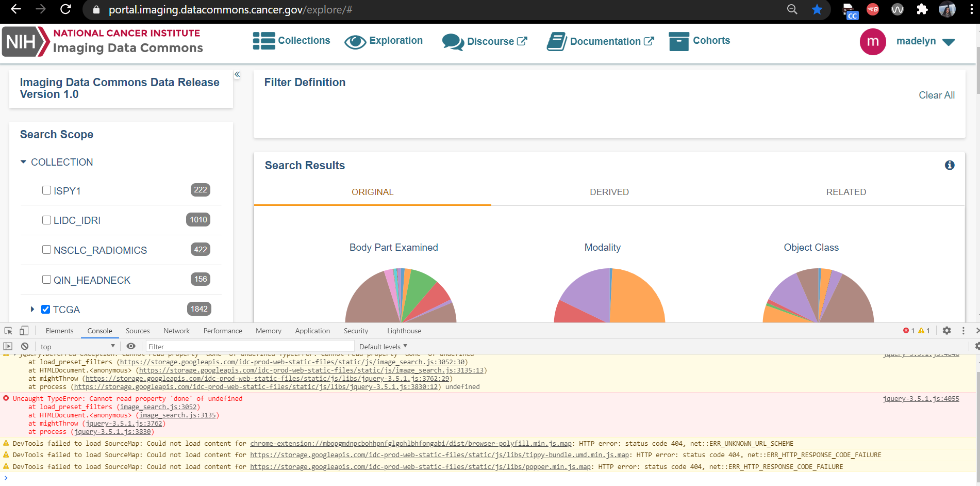
Task: Open Discourse via the speech bubble icon
Action: click(452, 41)
